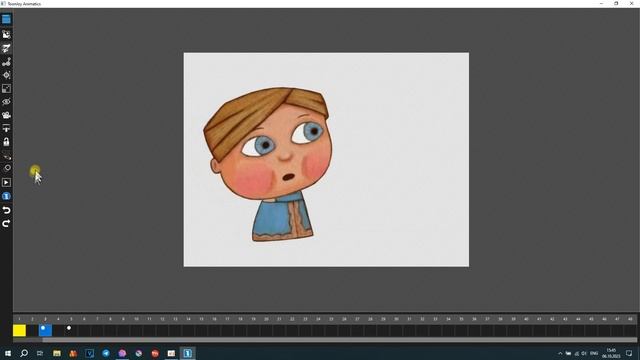Show hidden system tray icons

pos(560,353)
